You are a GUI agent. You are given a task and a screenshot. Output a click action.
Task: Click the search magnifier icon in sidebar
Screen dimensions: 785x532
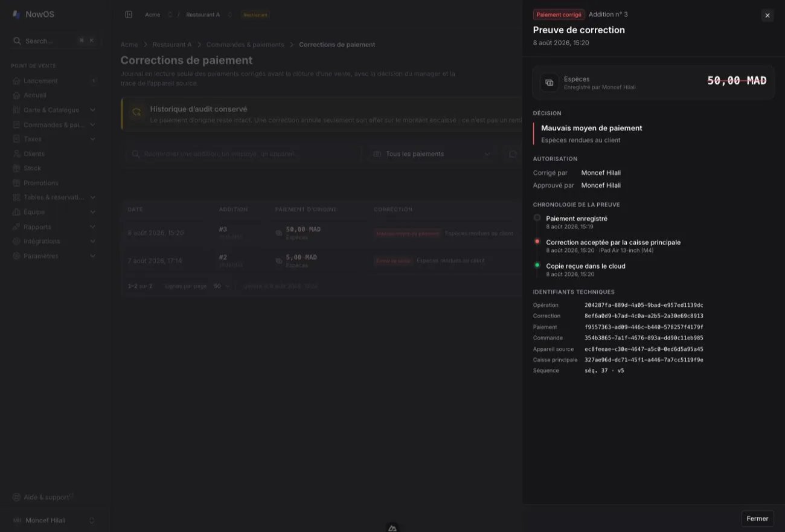pos(18,41)
